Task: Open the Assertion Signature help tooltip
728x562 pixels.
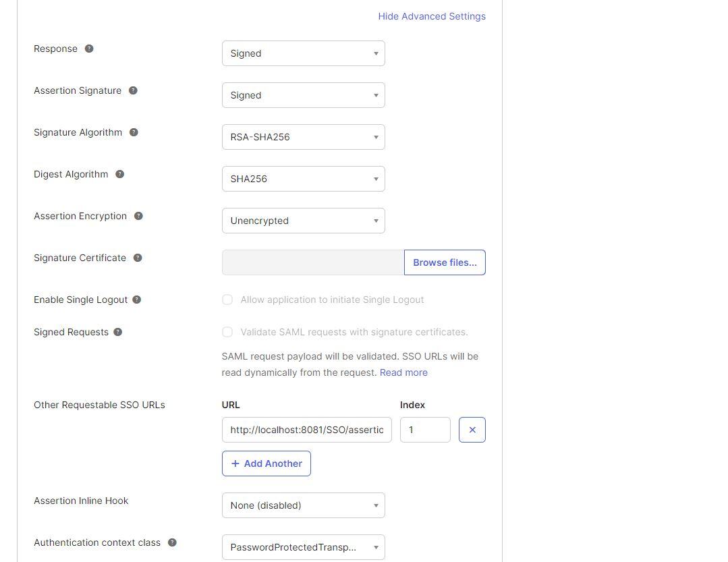Action: click(x=133, y=90)
